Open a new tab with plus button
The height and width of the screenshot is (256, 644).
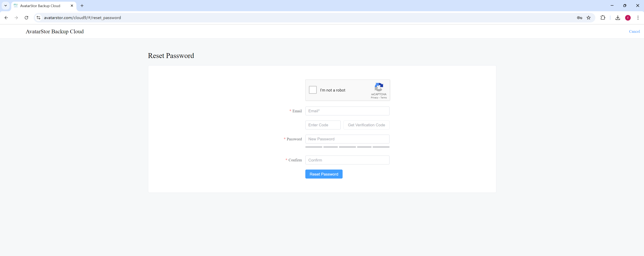[82, 5]
